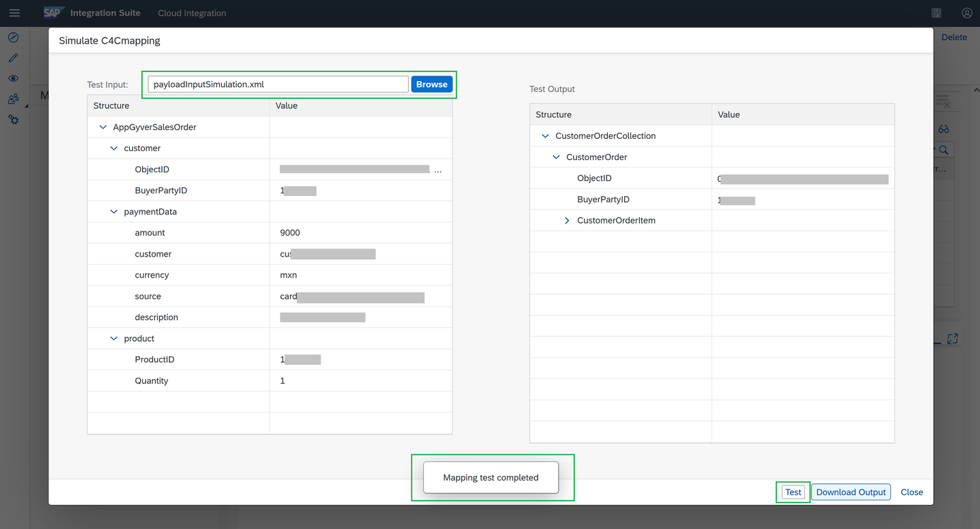Expand the CustomerOrderItem node
This screenshot has width=980, height=529.
(x=567, y=221)
